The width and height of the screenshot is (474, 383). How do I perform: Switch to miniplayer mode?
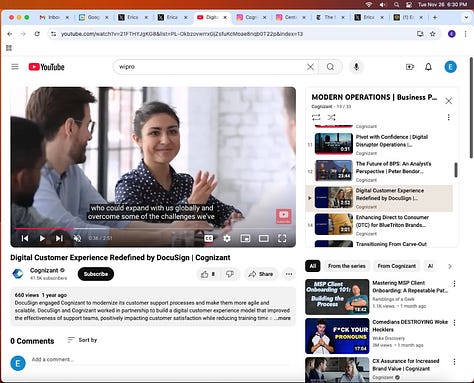245,238
